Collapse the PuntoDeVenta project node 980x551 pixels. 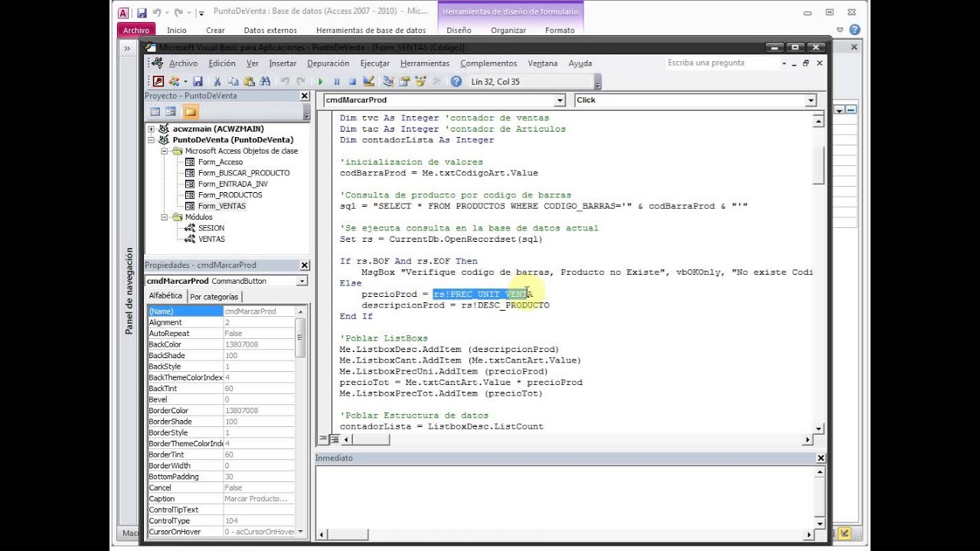tap(152, 140)
